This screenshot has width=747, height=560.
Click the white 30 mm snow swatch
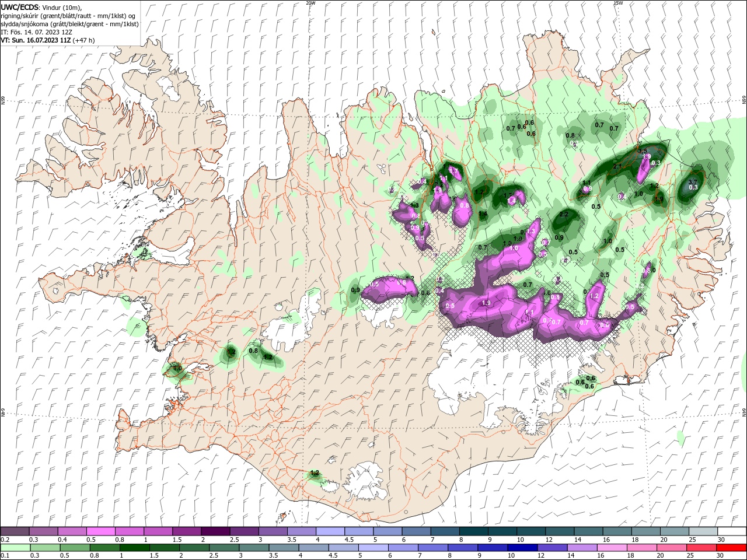coord(732,531)
